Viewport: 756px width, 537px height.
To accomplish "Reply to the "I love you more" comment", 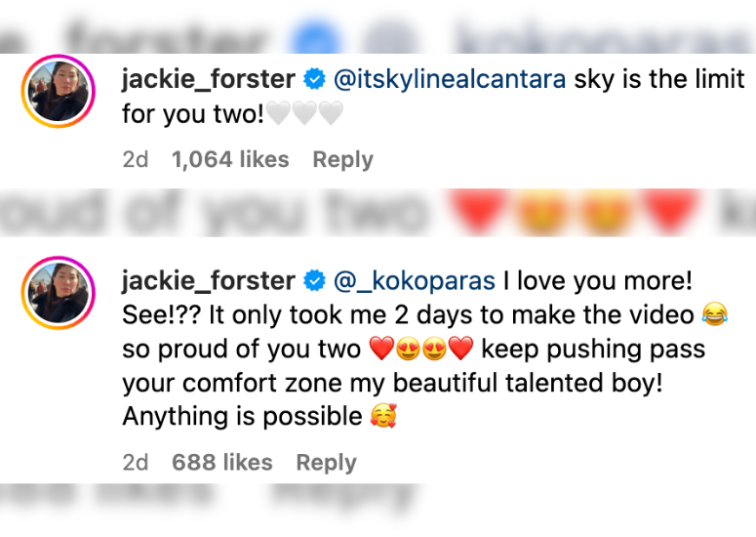I will 327,463.
